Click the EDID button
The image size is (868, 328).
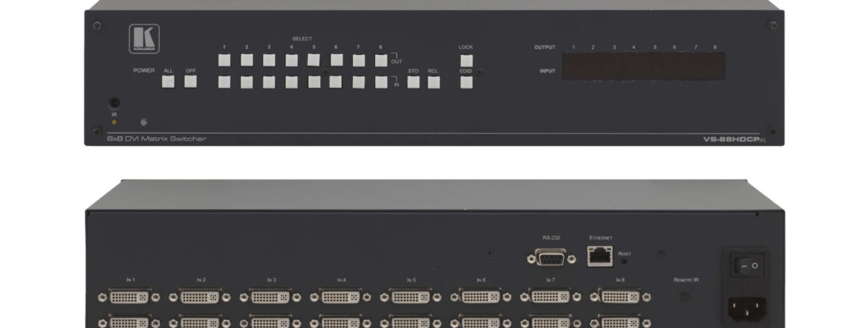point(466,82)
